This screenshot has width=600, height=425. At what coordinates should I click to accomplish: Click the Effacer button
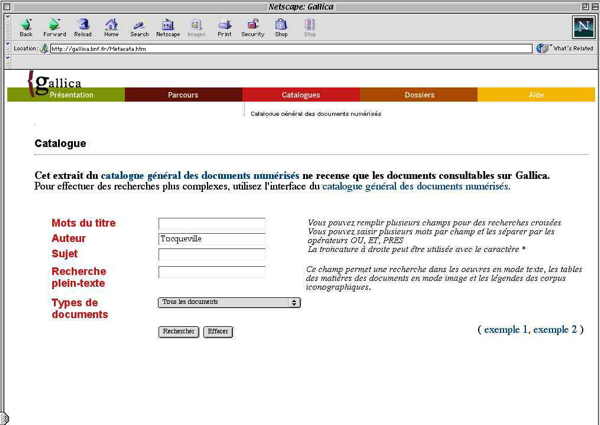218,332
